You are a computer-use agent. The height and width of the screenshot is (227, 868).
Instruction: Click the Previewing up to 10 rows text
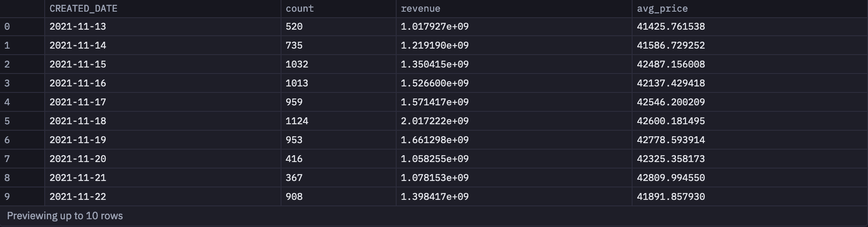(65, 216)
